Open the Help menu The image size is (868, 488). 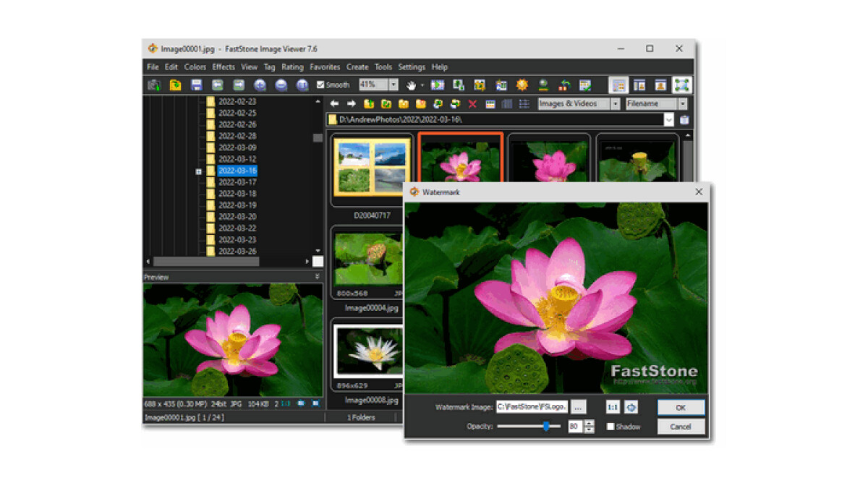tap(440, 67)
